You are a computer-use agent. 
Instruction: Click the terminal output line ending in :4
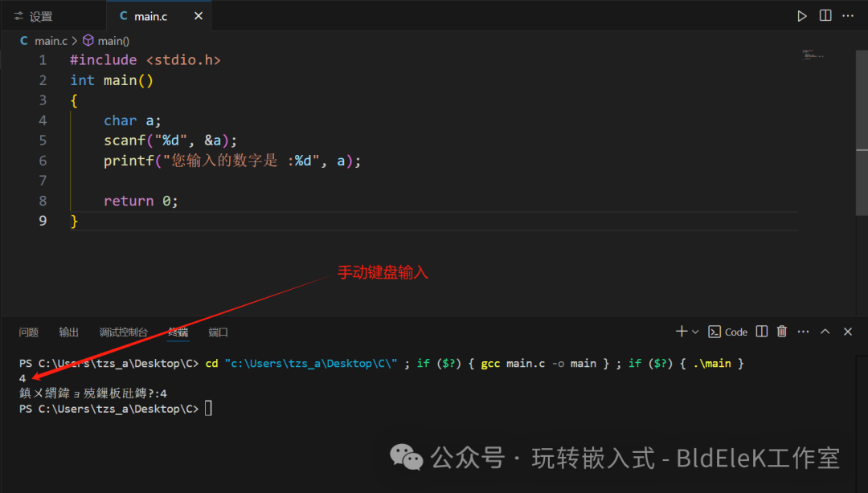pyautogui.click(x=93, y=393)
